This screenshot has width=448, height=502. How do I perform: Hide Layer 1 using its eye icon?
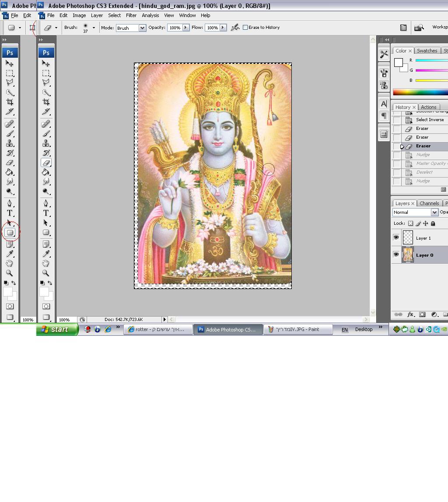tap(396, 238)
